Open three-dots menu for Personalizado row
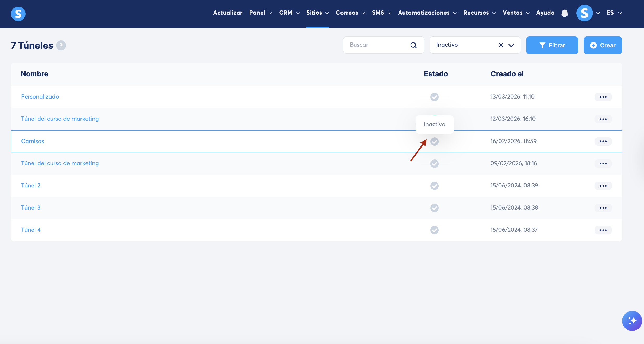Viewport: 644px width, 344px height. pyautogui.click(x=603, y=97)
